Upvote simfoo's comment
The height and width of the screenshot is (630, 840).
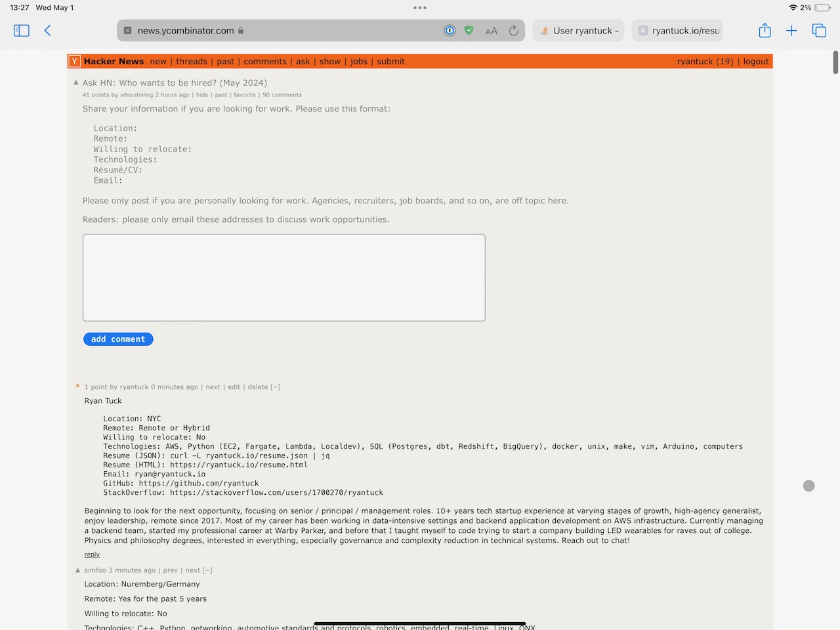coord(78,570)
